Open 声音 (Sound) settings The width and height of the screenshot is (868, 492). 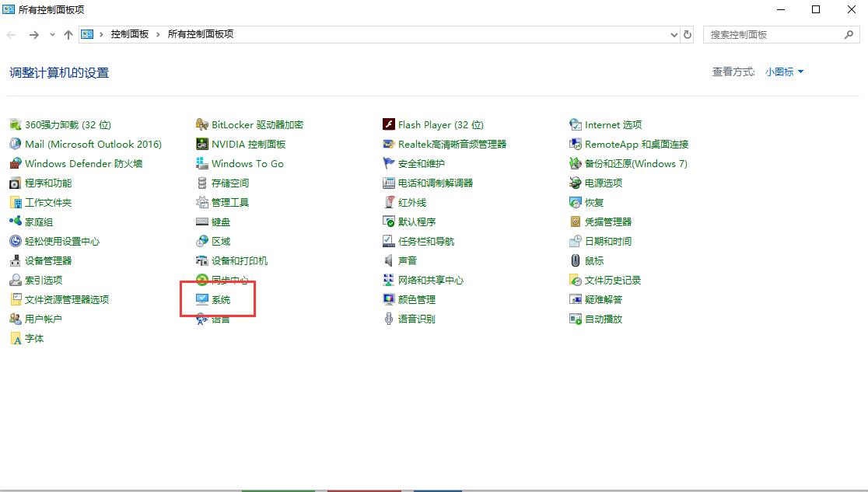coord(407,260)
